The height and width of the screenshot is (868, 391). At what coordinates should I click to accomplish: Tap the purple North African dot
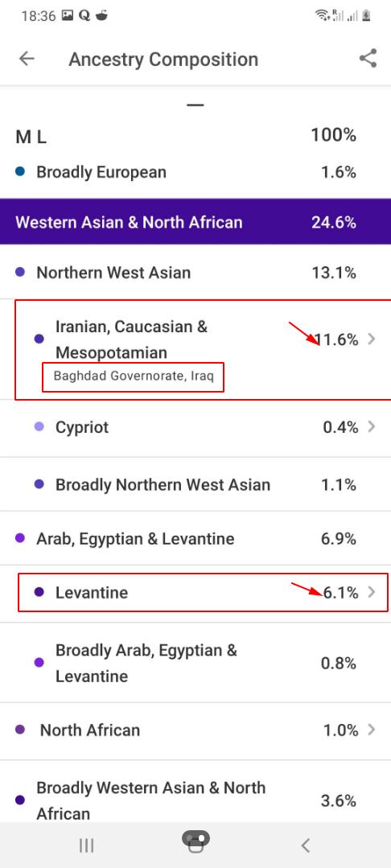[x=20, y=730]
